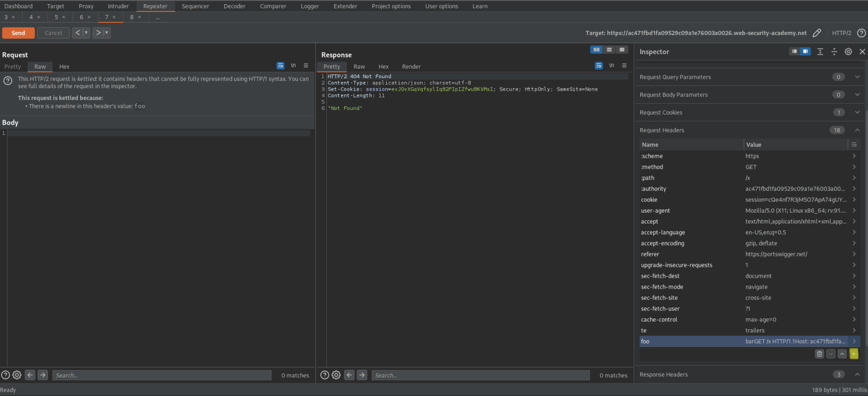Switch response view to Hex
The height and width of the screenshot is (396, 868).
[x=384, y=67]
